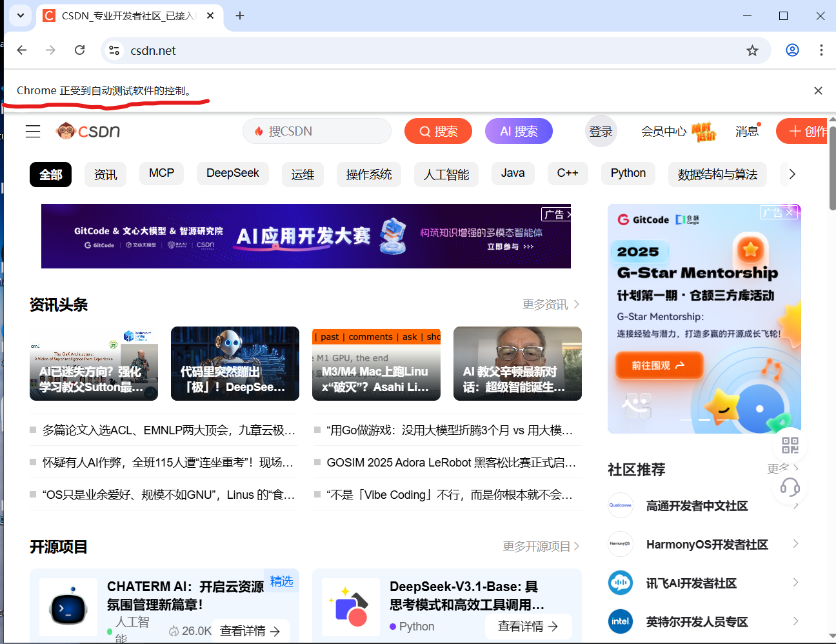The height and width of the screenshot is (644, 836).
Task: Open the HarmonyOS community icon
Action: 620,544
